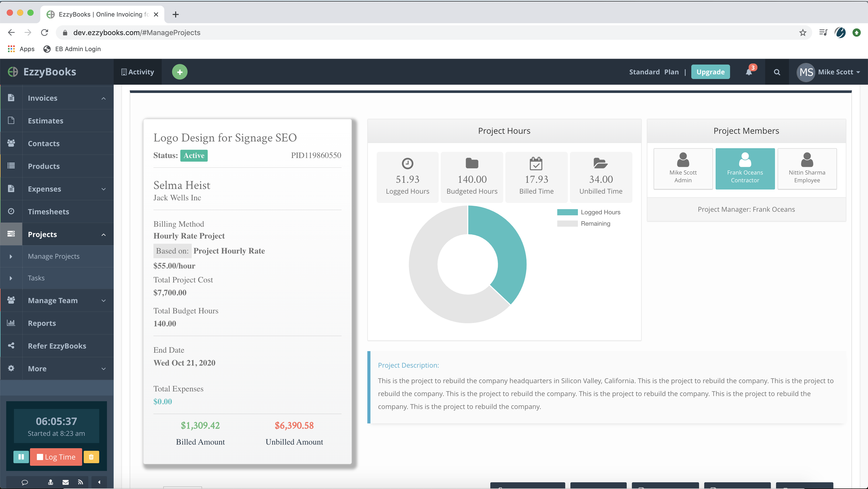868x489 pixels.
Task: Click the Upgrade plan button
Action: pos(710,72)
